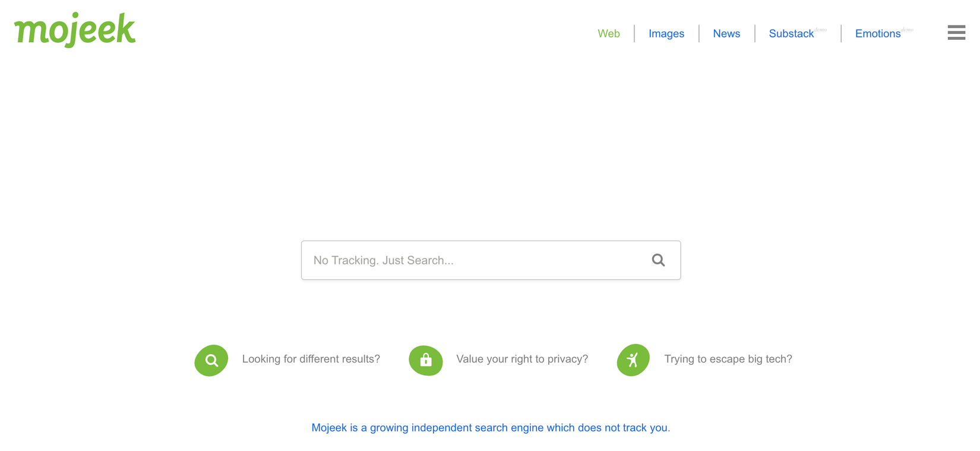Switch to the Images search tab
The height and width of the screenshot is (451, 980).
click(666, 34)
